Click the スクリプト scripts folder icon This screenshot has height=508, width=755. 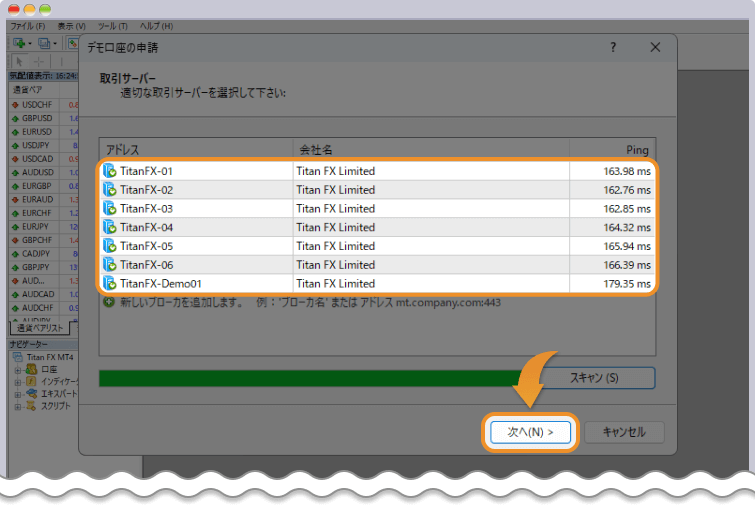click(31, 406)
